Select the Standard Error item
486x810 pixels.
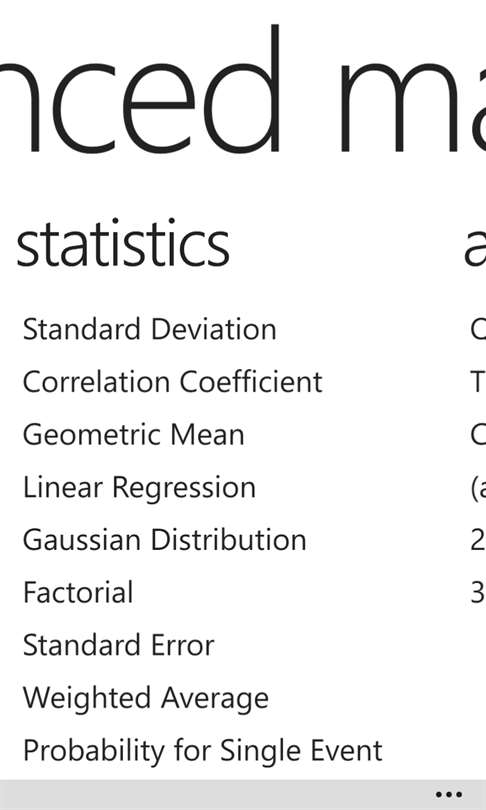point(118,645)
